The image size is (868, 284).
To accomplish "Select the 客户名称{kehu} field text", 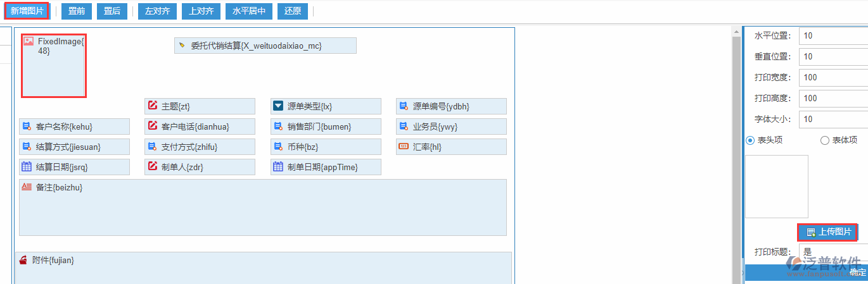I will pyautogui.click(x=64, y=127).
